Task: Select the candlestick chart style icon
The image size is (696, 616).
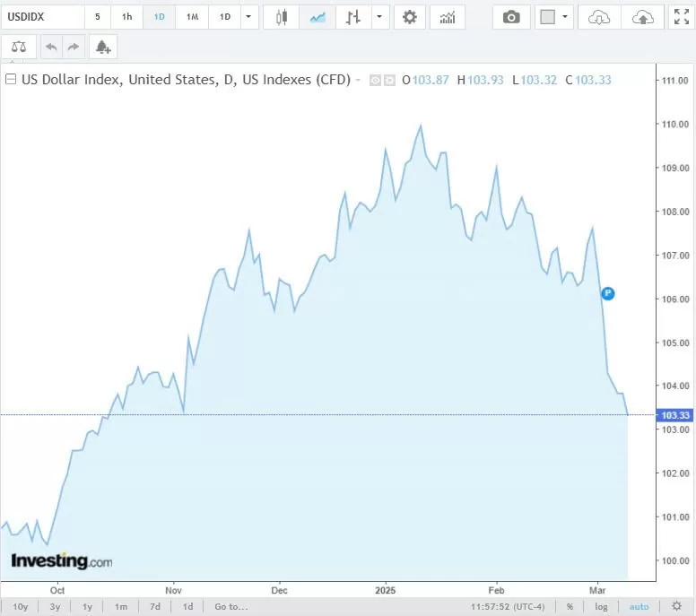Action: (283, 17)
